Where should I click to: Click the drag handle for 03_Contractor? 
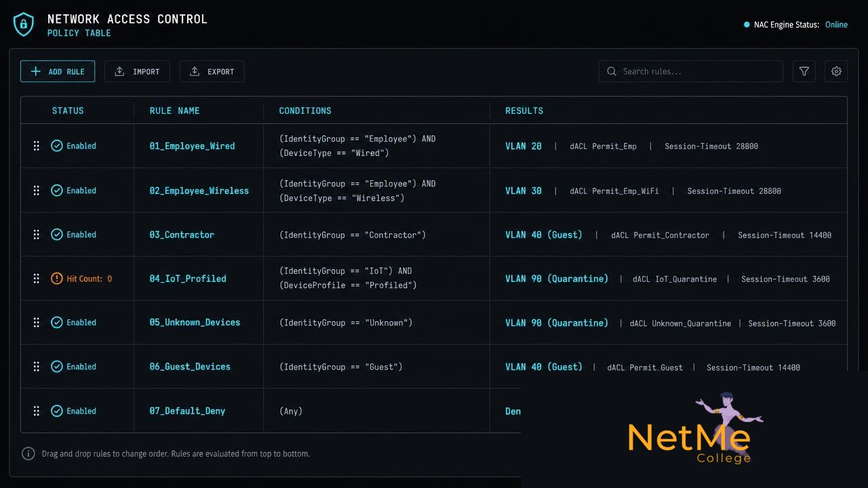click(x=37, y=235)
